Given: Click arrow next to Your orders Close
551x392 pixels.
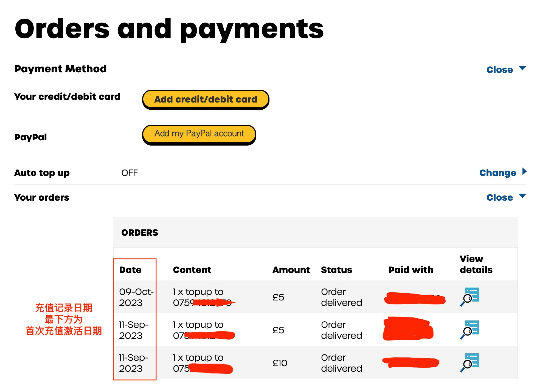Looking at the screenshot, I should click(x=522, y=196).
